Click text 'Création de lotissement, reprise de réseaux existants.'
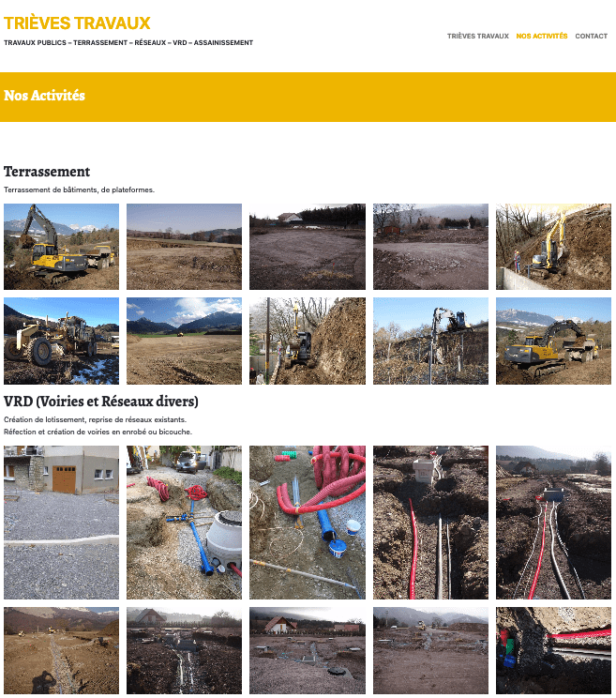 click(96, 419)
